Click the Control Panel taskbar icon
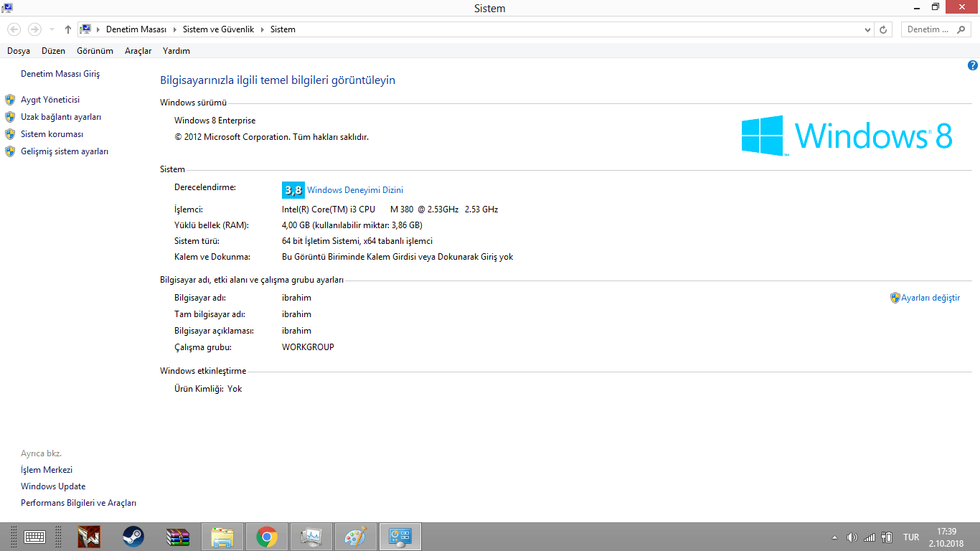 400,537
